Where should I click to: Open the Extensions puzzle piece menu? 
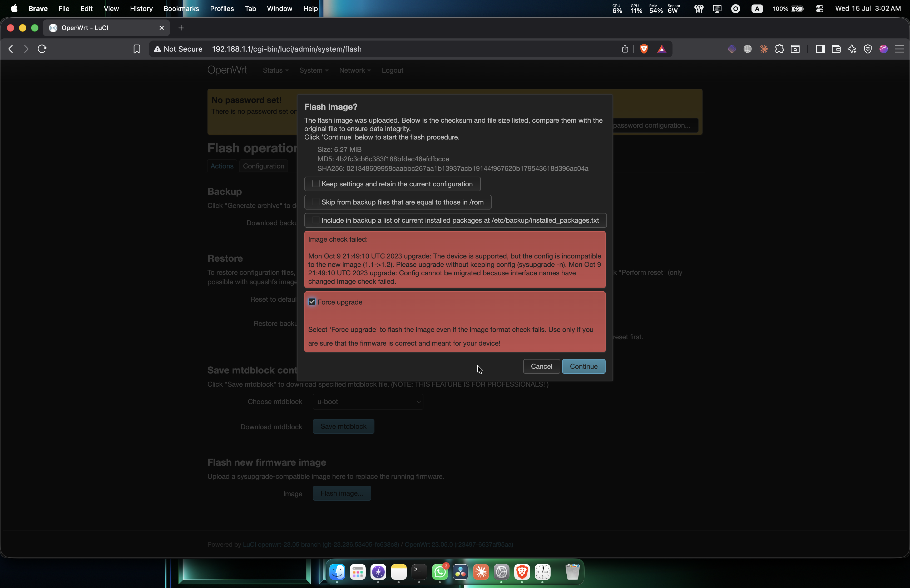[x=779, y=49]
